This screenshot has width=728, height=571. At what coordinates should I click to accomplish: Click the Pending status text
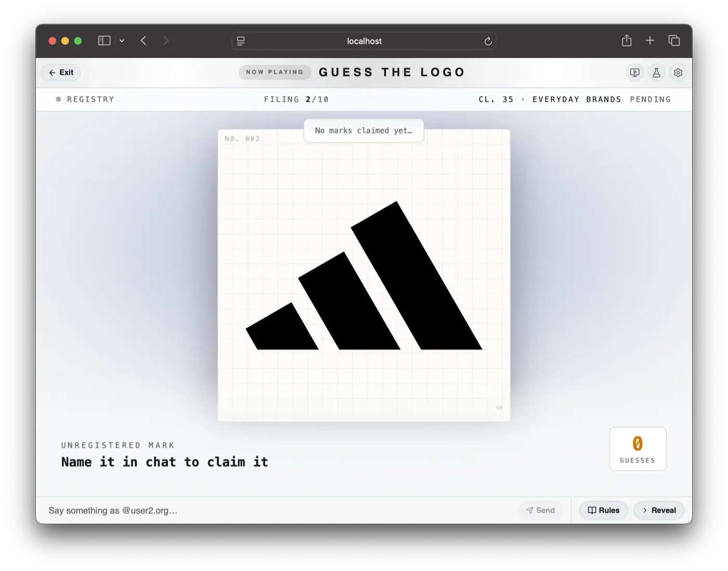(x=650, y=99)
